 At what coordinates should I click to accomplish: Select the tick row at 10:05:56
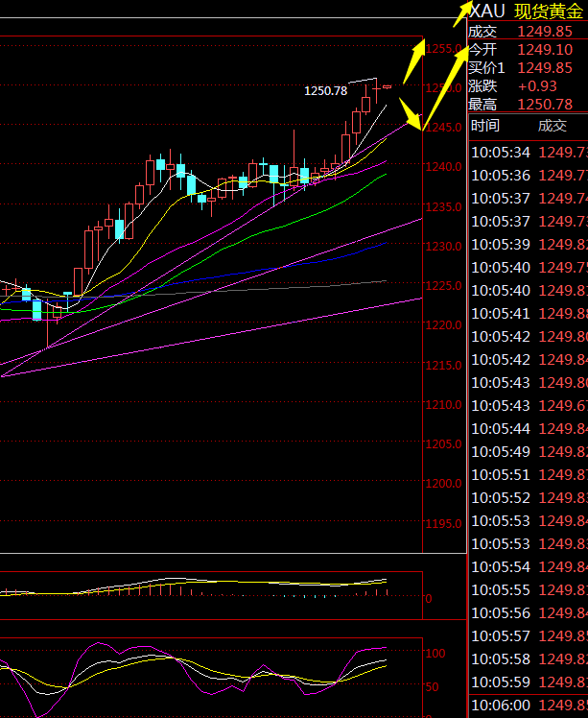click(x=529, y=612)
